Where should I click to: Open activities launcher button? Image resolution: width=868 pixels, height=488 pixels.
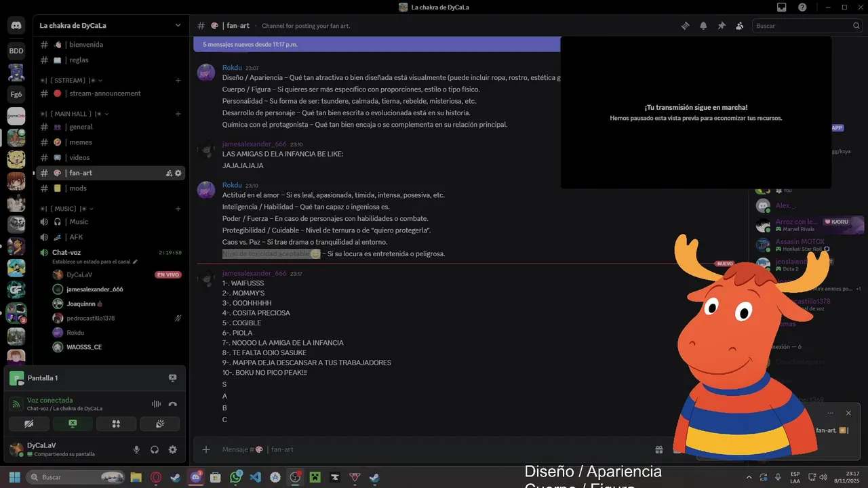coord(116,424)
